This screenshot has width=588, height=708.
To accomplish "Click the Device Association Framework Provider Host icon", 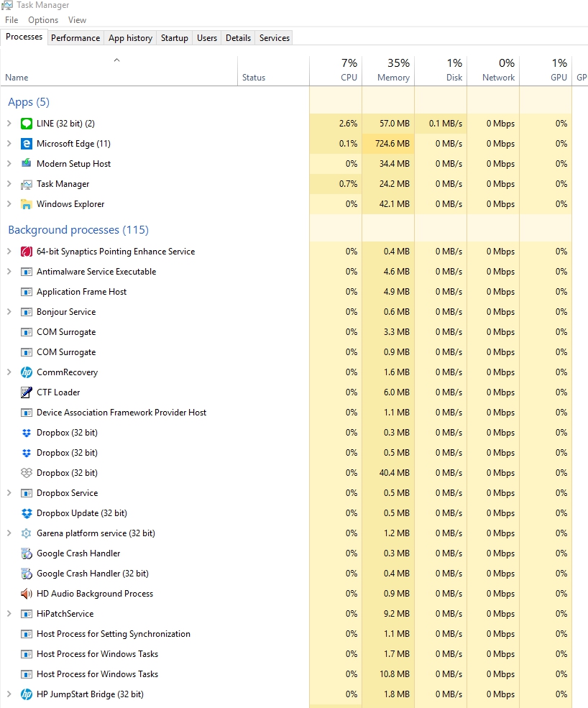I will pyautogui.click(x=27, y=413).
